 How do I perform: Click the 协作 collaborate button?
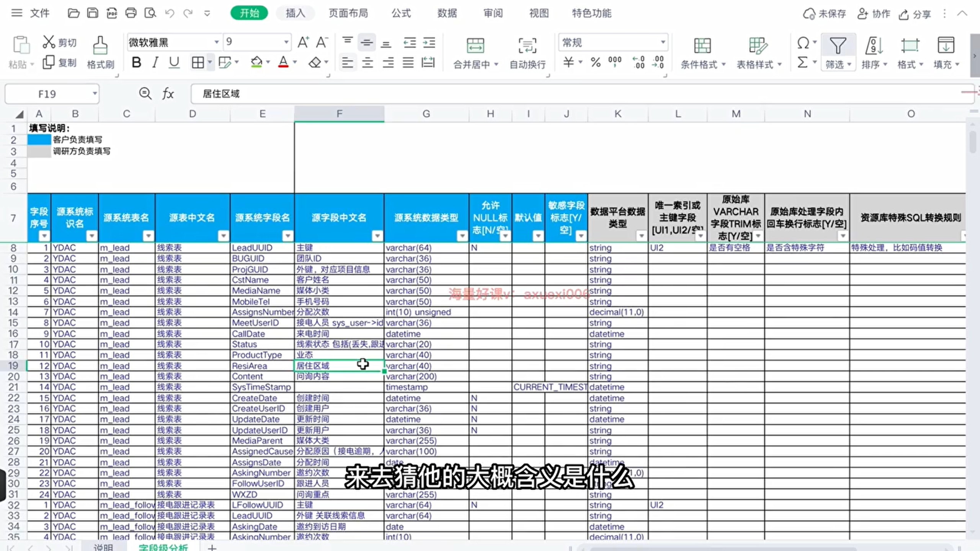click(874, 14)
